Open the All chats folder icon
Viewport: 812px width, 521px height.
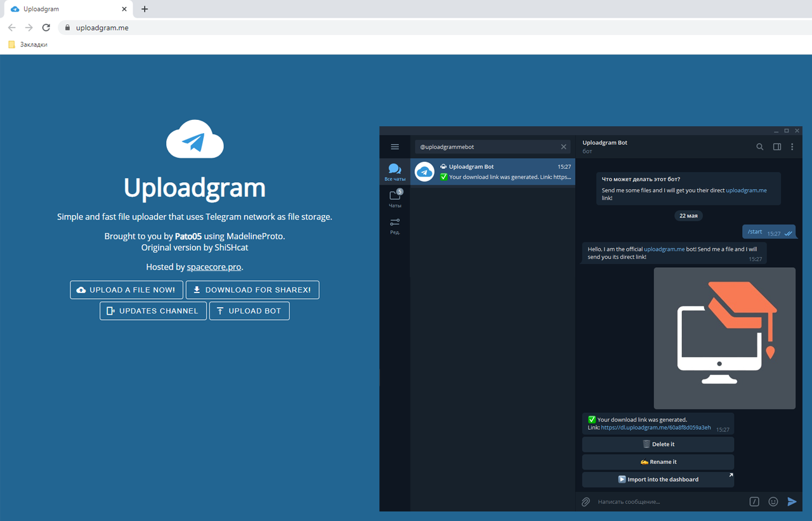(x=395, y=172)
